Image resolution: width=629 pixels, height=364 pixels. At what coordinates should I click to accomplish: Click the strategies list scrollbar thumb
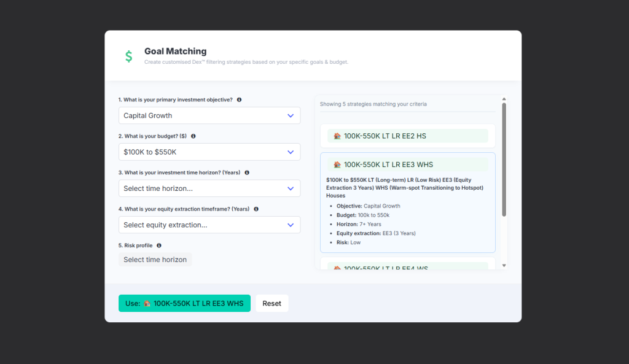coord(504,160)
